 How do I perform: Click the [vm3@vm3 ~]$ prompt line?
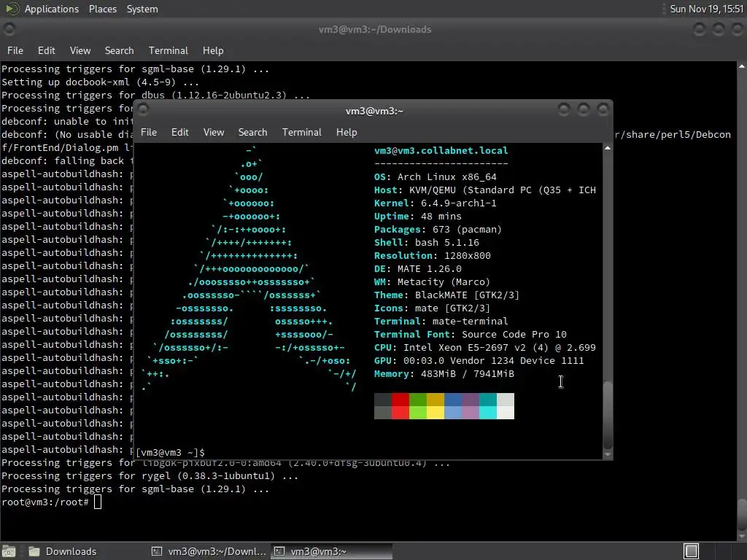[x=170, y=452]
